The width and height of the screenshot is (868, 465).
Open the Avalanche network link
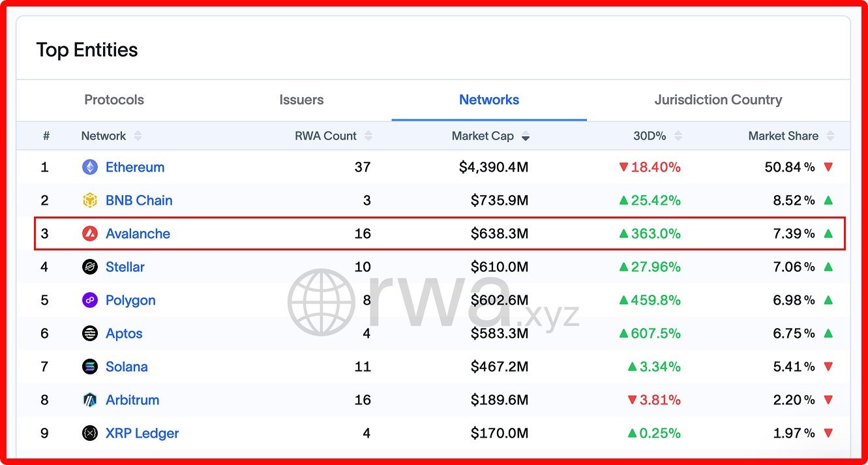(138, 233)
